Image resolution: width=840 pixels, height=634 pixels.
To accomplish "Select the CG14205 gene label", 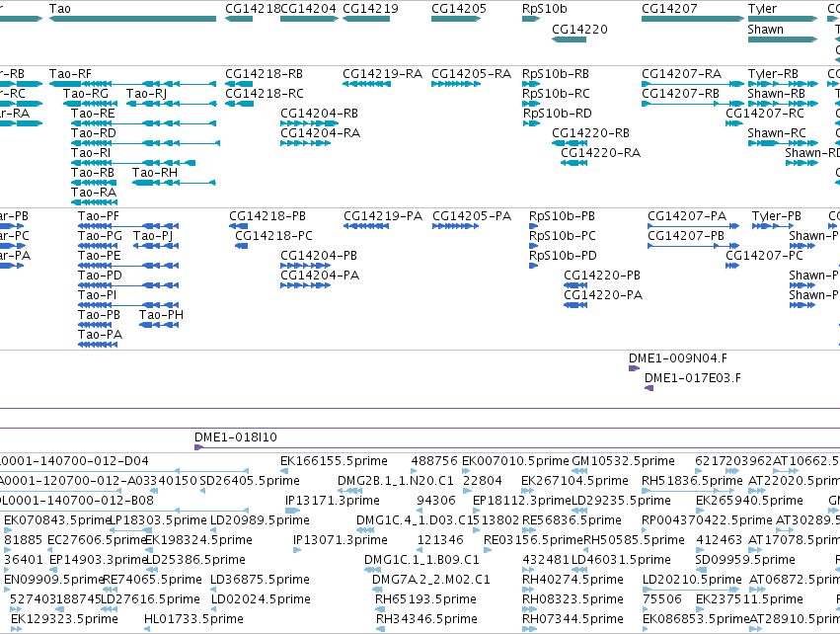I will coord(459,9).
